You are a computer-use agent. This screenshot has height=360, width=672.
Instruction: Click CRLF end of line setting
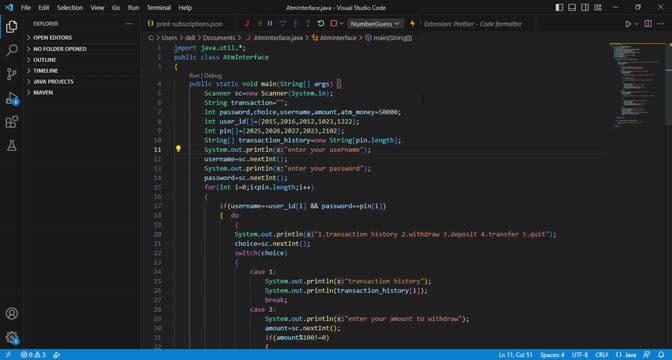tap(602, 355)
